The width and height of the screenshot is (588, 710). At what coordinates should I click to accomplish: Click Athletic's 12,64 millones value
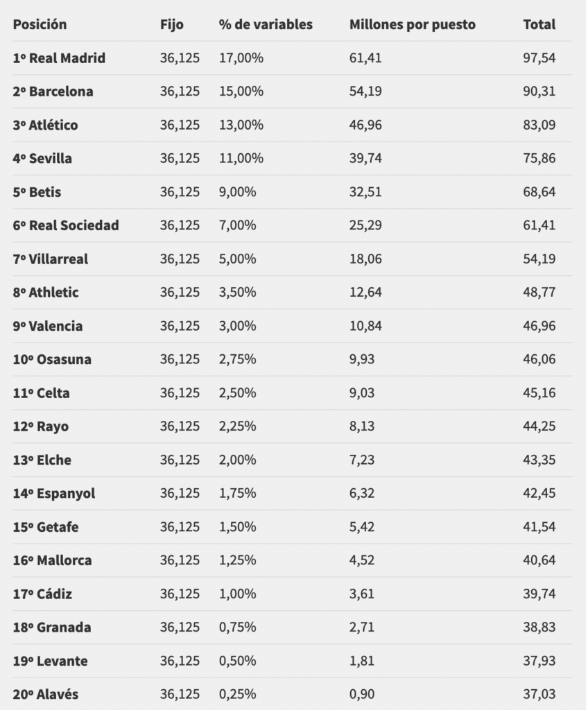tap(365, 293)
